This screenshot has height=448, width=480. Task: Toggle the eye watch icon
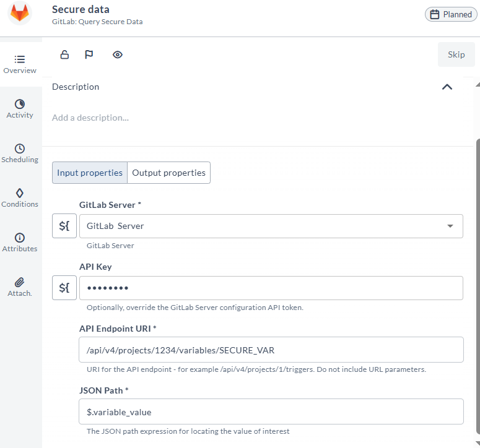(x=118, y=54)
